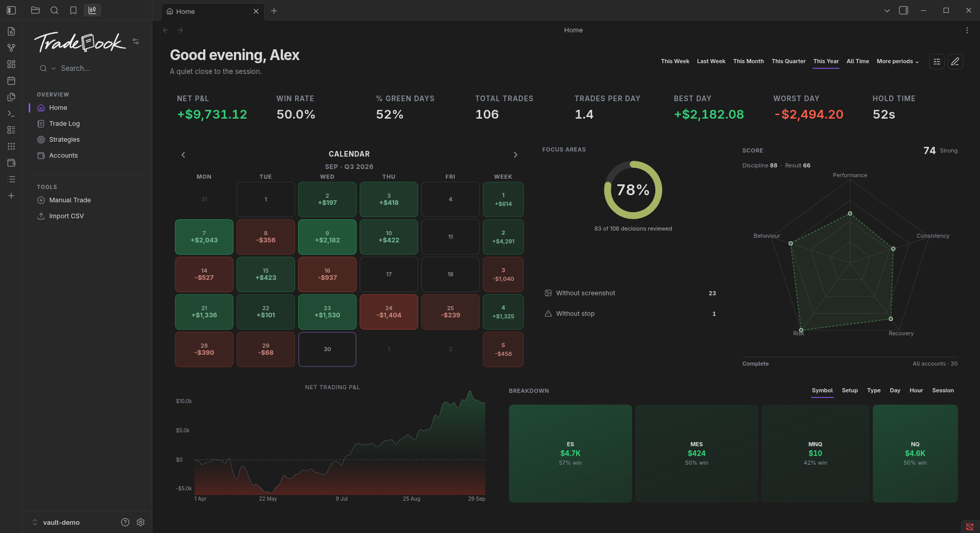Go to next calendar month
Screen dimensions: 980x533
coord(516,155)
